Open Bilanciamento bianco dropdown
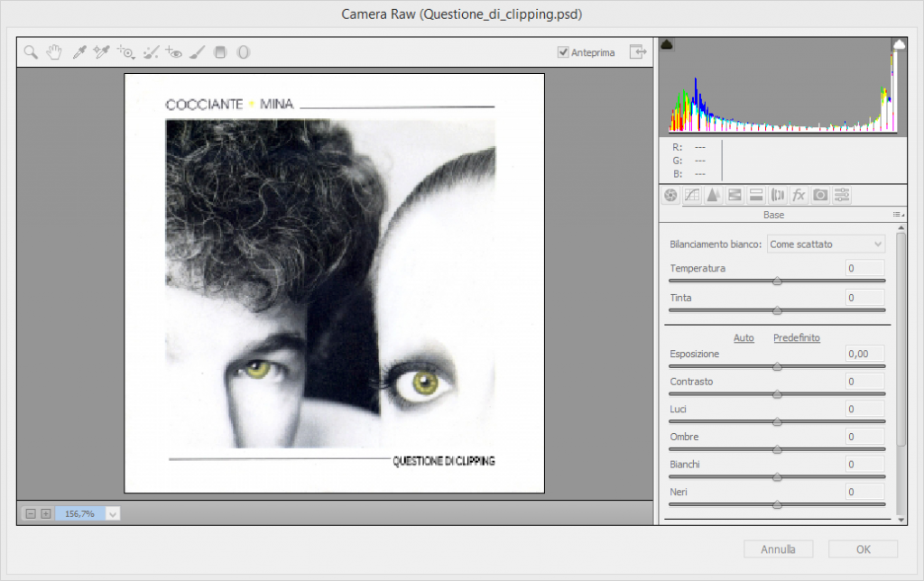The height and width of the screenshot is (581, 924). tap(826, 244)
